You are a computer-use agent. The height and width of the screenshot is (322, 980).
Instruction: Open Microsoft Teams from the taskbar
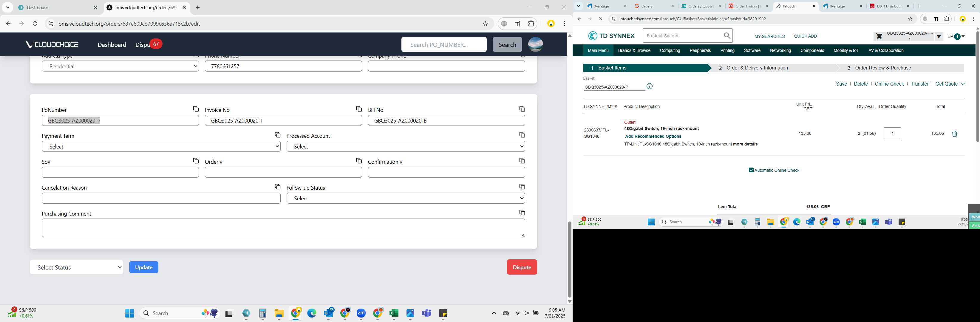[426, 313]
